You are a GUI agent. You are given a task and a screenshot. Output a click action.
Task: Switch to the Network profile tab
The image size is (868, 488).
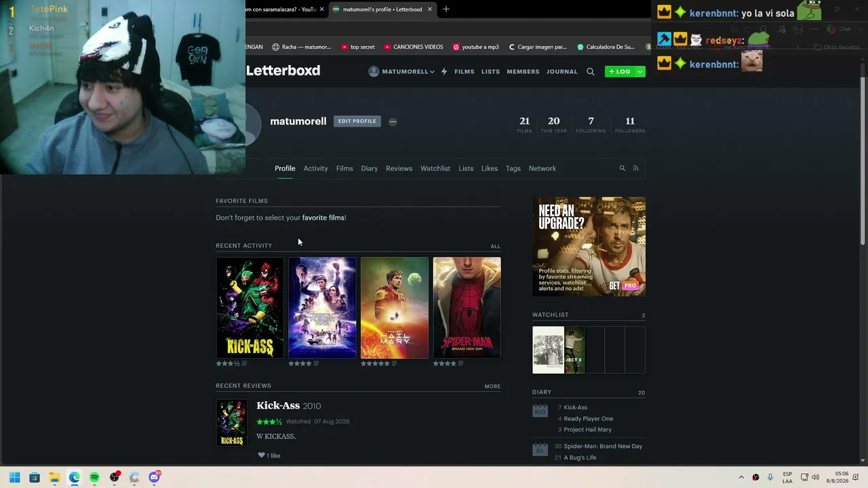coord(542,168)
